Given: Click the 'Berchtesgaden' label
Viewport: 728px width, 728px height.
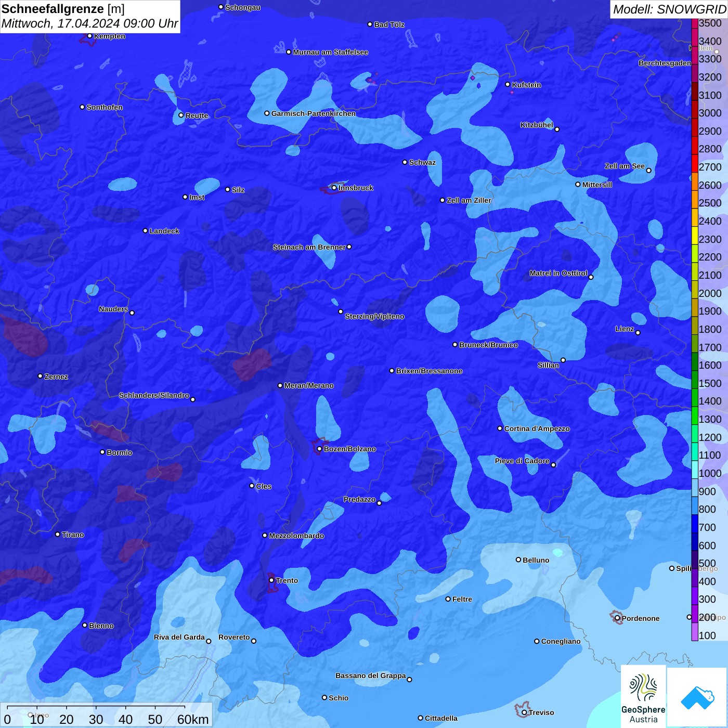Looking at the screenshot, I should pyautogui.click(x=665, y=63).
